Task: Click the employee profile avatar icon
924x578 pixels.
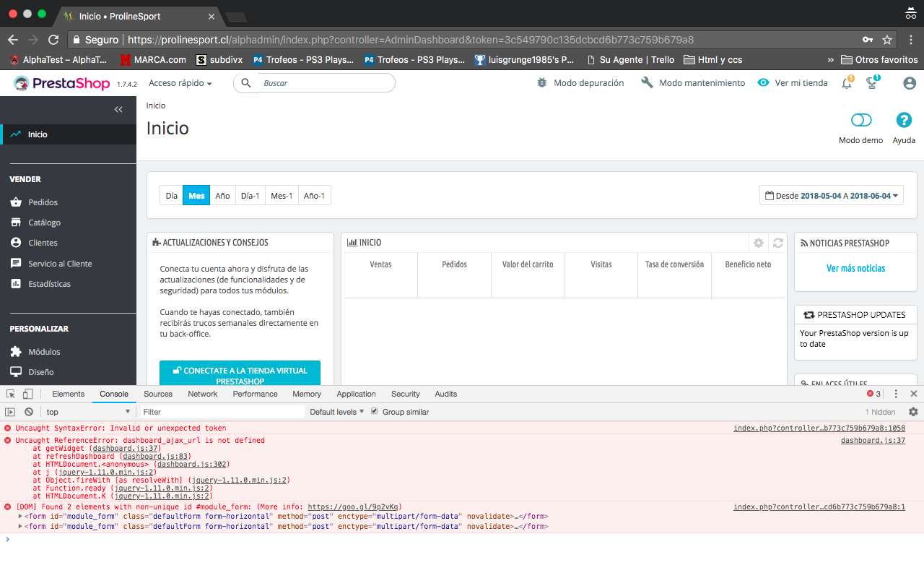Action: 910,83
